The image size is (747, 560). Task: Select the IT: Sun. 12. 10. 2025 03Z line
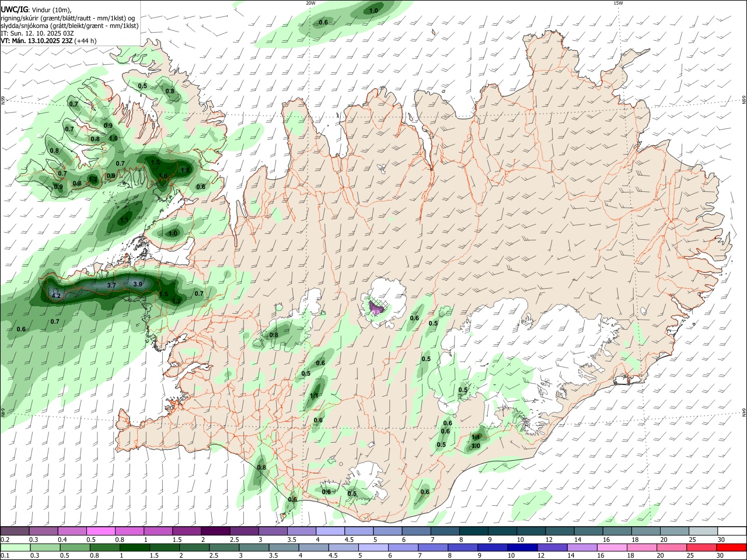pyautogui.click(x=37, y=33)
